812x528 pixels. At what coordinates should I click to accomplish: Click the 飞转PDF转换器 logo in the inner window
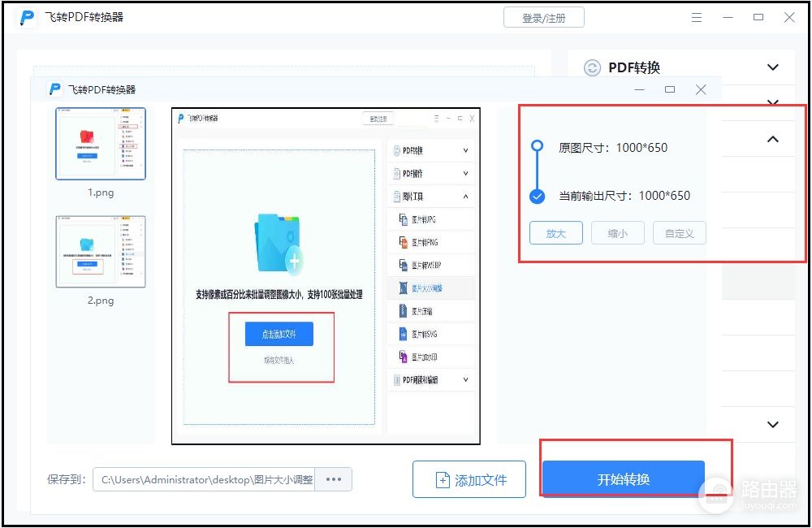[x=55, y=89]
